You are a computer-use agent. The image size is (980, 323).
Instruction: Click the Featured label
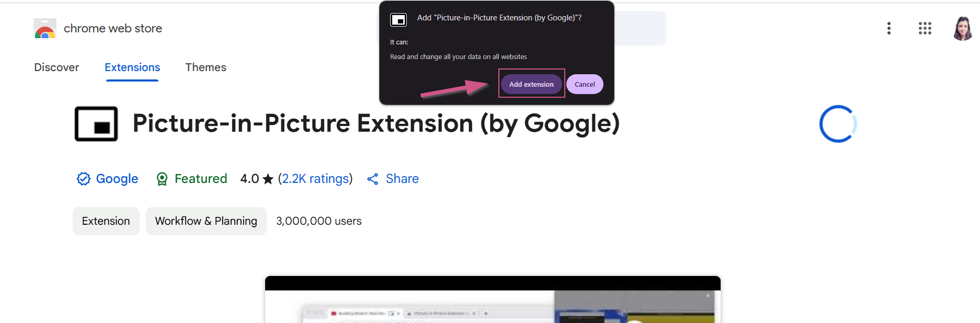pyautogui.click(x=201, y=179)
